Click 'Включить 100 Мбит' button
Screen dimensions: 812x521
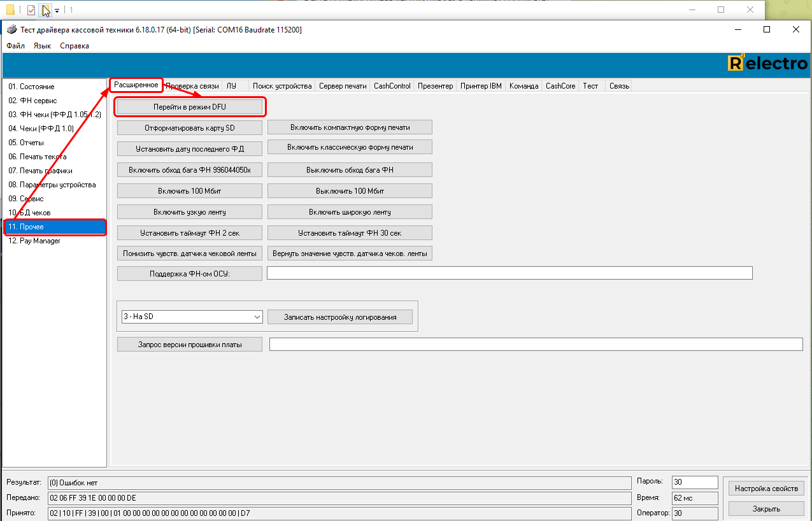[x=190, y=191]
